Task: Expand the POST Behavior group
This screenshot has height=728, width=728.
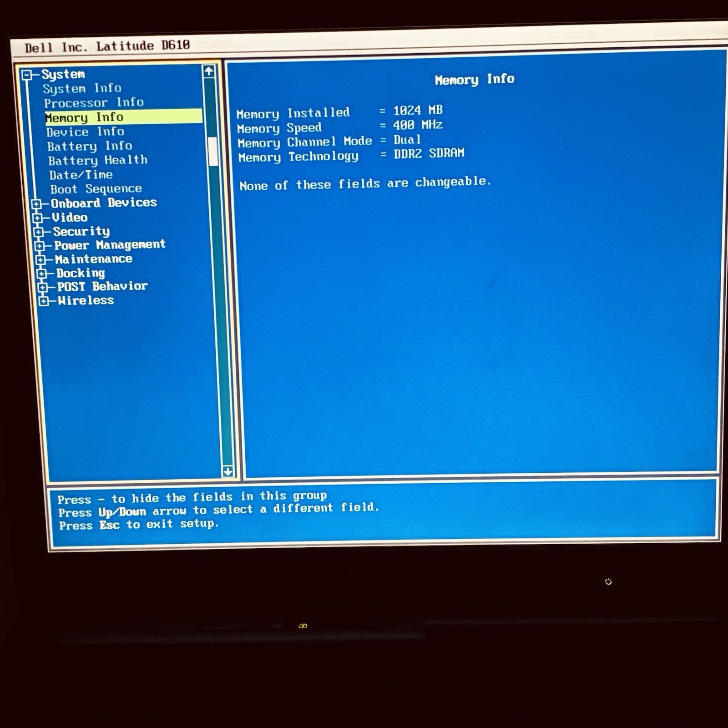Action: (43, 287)
